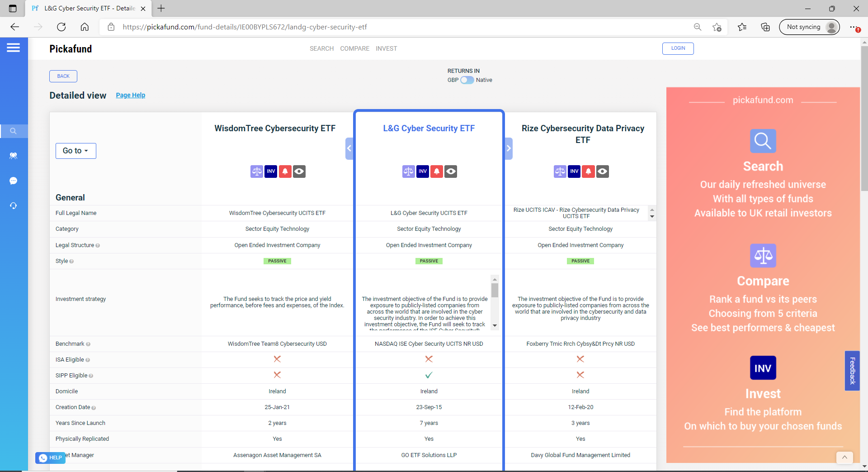Open the Feedback side tab
The width and height of the screenshot is (868, 472).
point(852,371)
